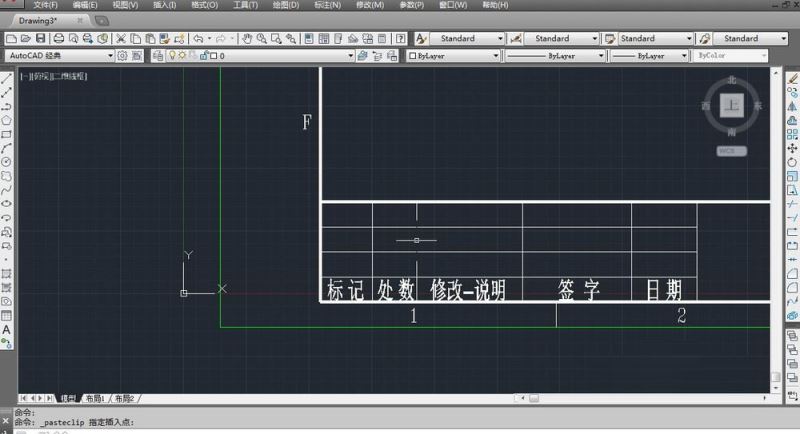Click the WCS button below the ViewCube
This screenshot has height=434, width=800.
[x=731, y=151]
